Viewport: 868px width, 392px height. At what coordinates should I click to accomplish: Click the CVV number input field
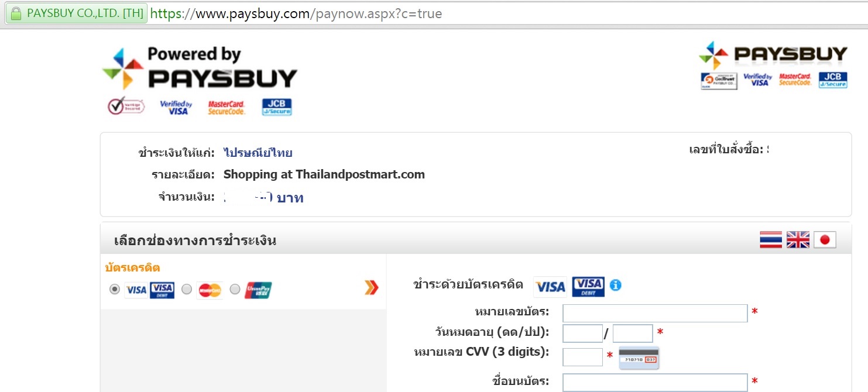[582, 357]
